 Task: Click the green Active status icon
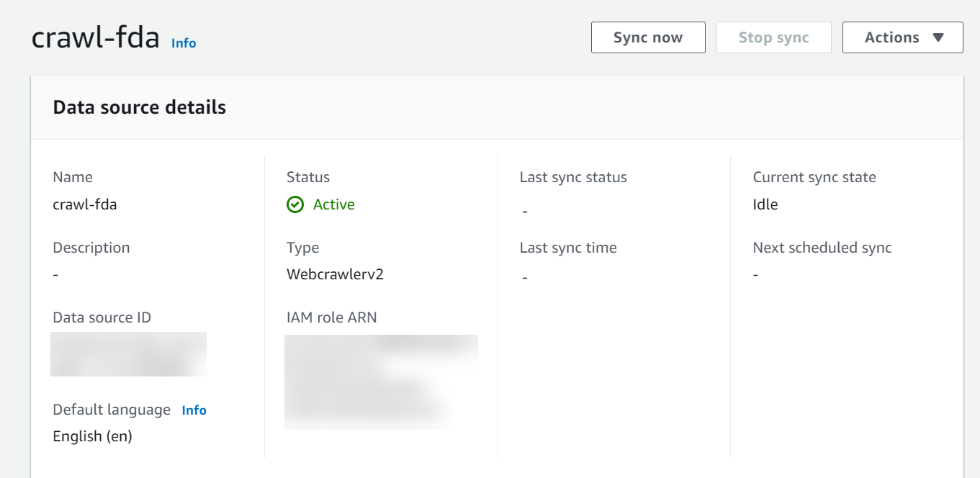[295, 204]
